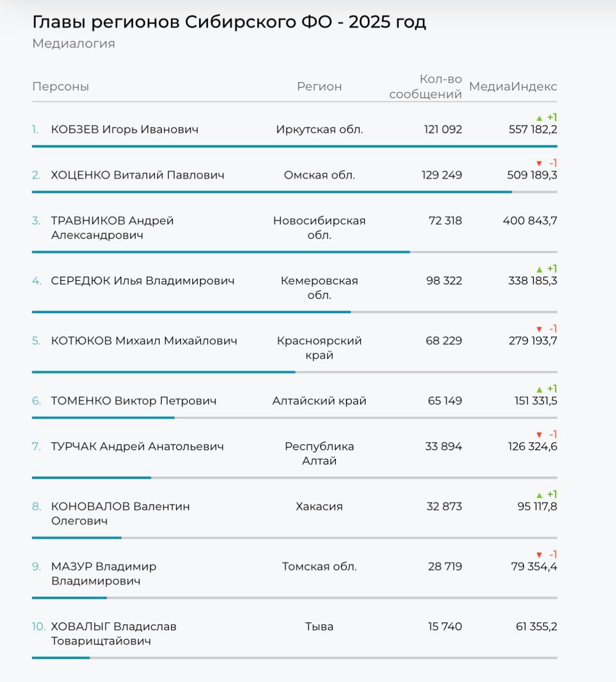Select the Персоны column header

click(x=61, y=86)
